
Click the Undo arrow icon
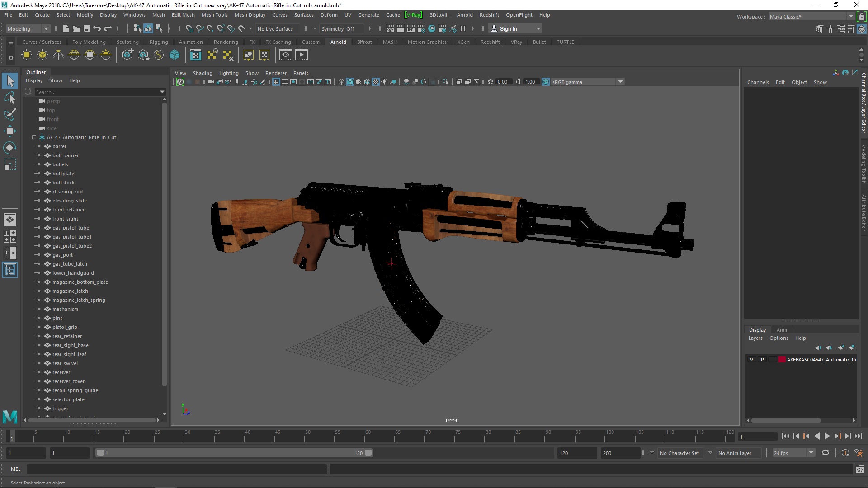coord(97,28)
